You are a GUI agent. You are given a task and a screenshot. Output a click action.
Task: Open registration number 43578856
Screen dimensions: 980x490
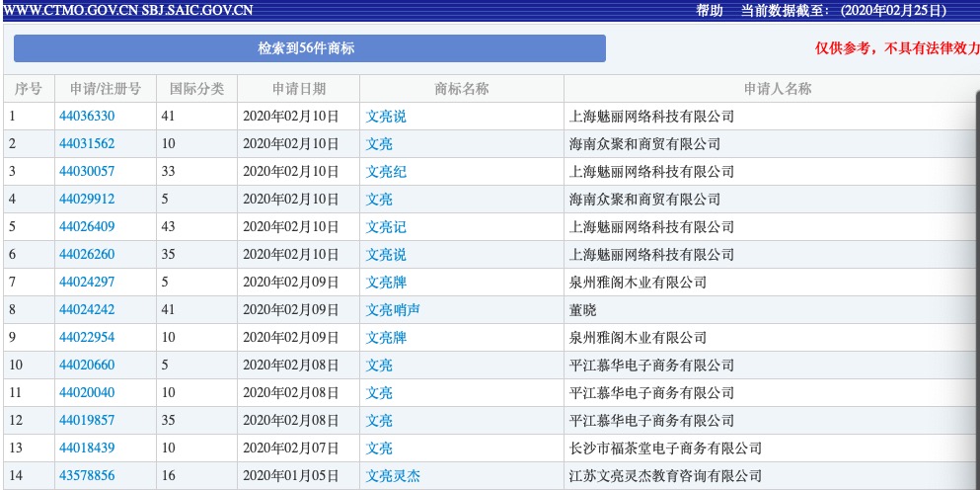tap(87, 475)
